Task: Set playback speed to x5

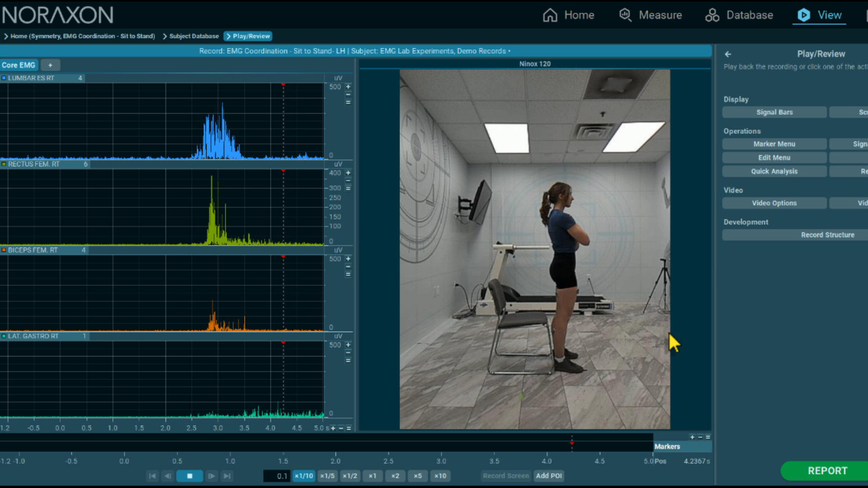Action: (x=418, y=476)
